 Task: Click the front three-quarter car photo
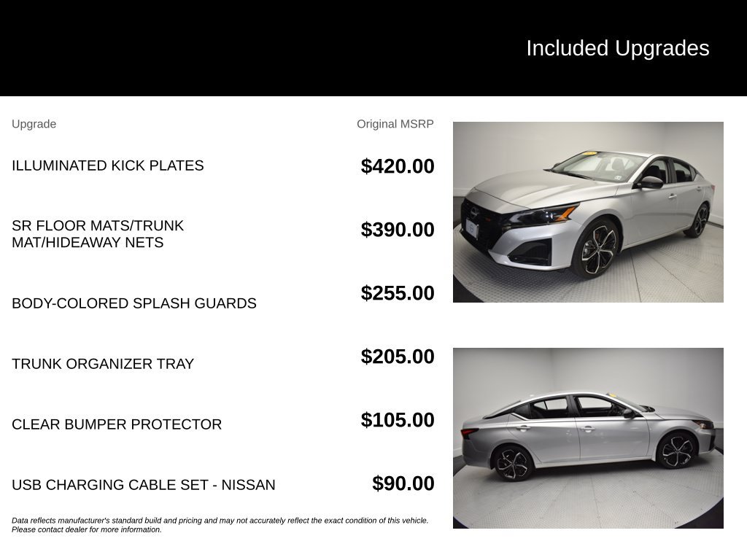pyautogui.click(x=588, y=212)
